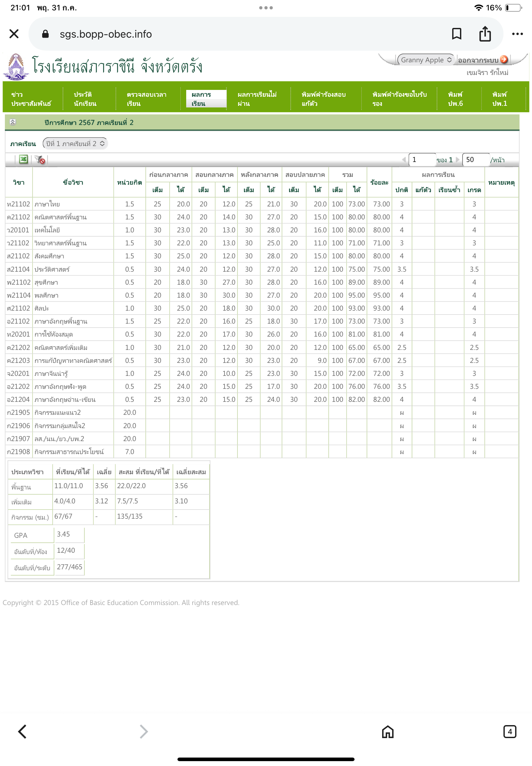
Task: Click the class rank value 12/40
Action: coord(66,550)
